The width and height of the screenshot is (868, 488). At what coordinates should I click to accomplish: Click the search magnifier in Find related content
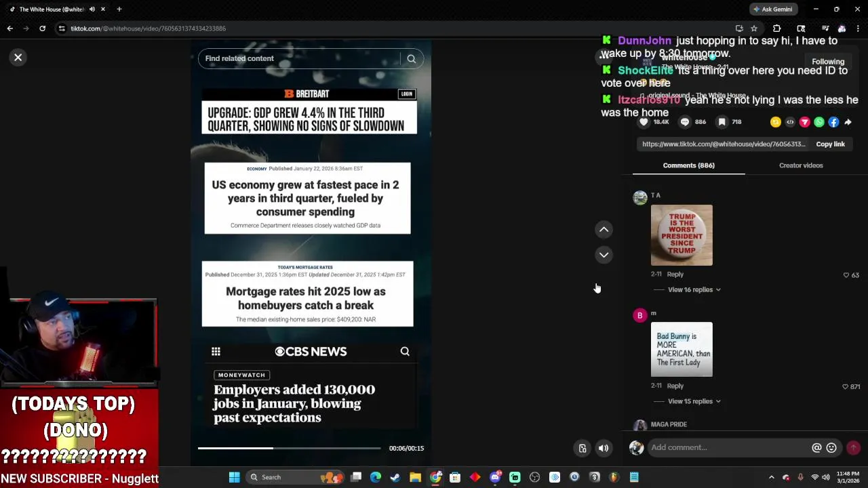click(x=411, y=59)
